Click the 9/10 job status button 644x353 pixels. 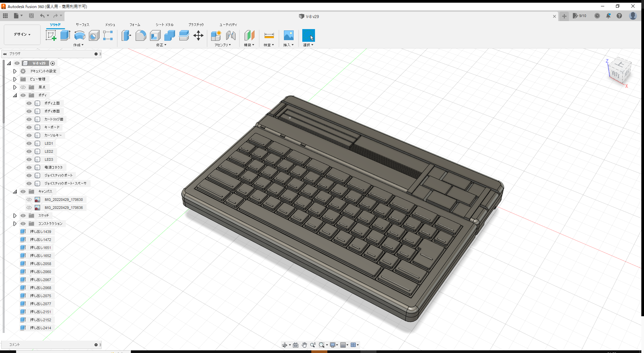pos(580,16)
